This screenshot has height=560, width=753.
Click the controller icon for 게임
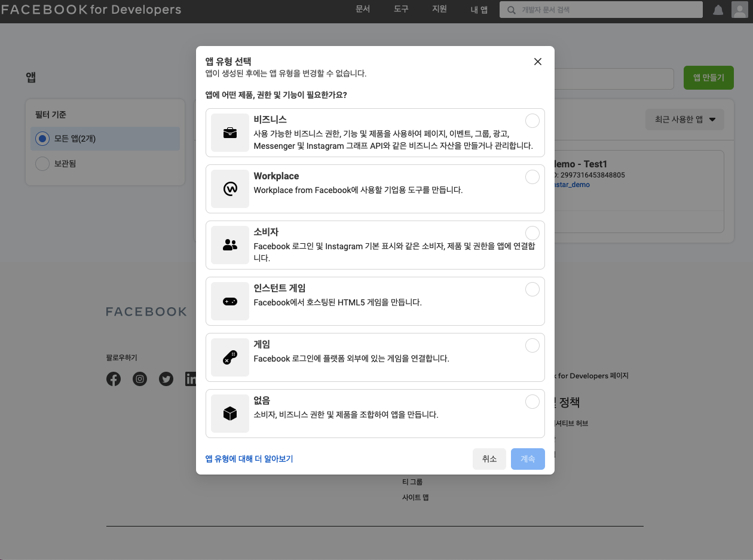(x=230, y=357)
